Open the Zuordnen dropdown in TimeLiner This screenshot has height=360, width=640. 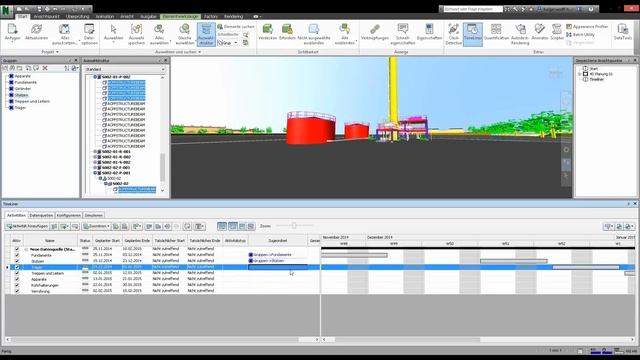pos(96,226)
